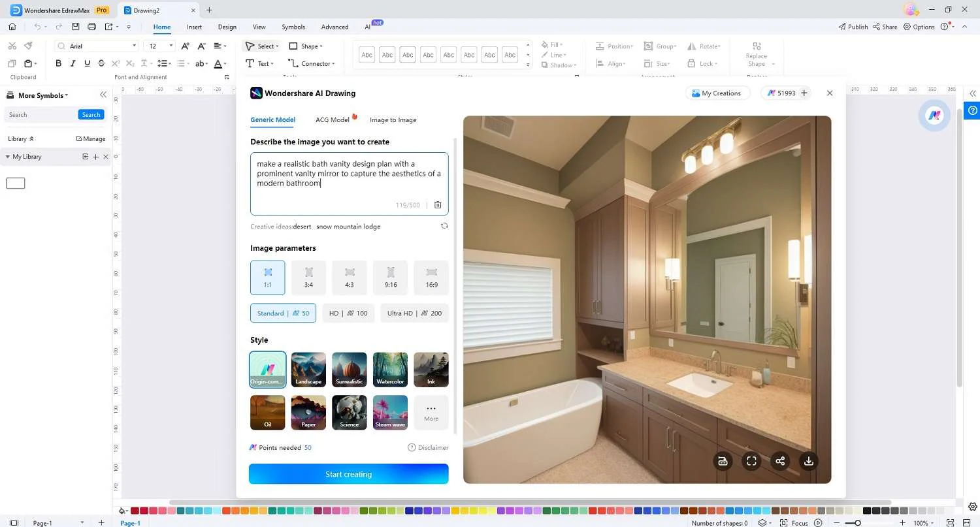
Task: Click Publish in the top bar
Action: (x=853, y=27)
